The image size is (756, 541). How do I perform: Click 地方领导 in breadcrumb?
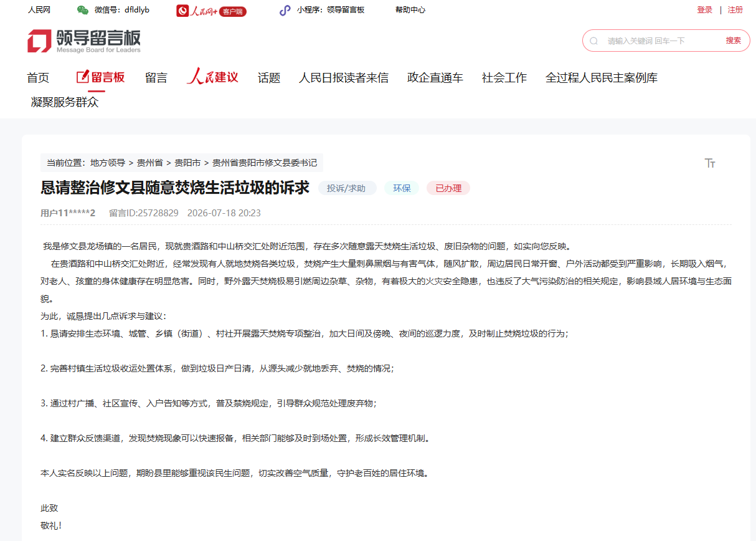click(x=108, y=163)
